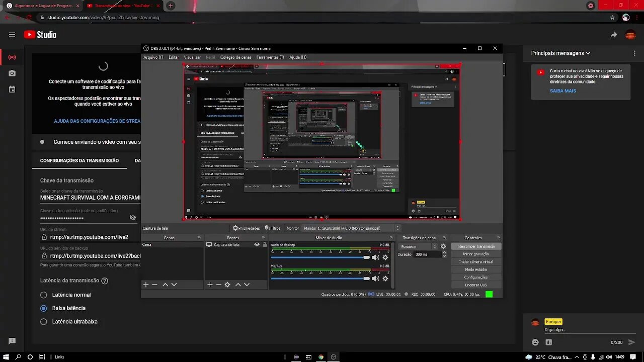Open OBS Ajuda menu
This screenshot has height=362, width=644.
click(x=298, y=57)
